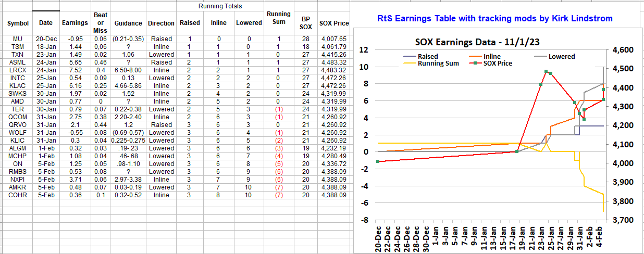Viewport: 644px width, 254px height.
Task: Click the 18-Jan date cell for TSM
Action: coord(46,47)
